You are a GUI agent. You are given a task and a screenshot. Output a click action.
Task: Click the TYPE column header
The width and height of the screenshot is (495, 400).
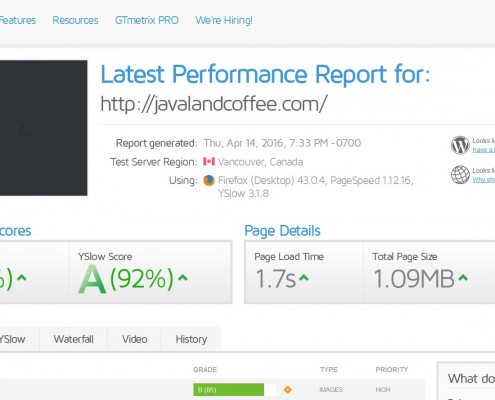point(329,370)
